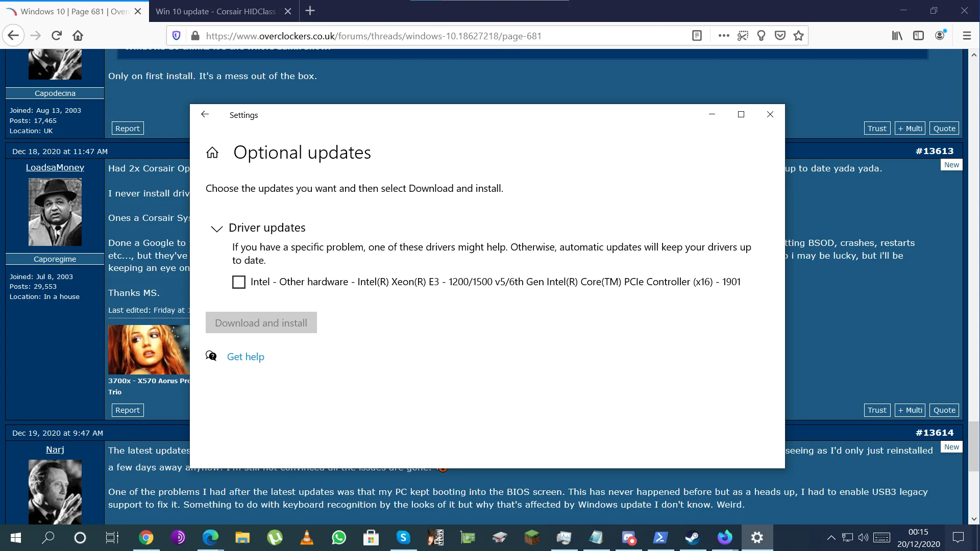Reload the current page
This screenshot has height=551, width=980.
(x=57, y=36)
